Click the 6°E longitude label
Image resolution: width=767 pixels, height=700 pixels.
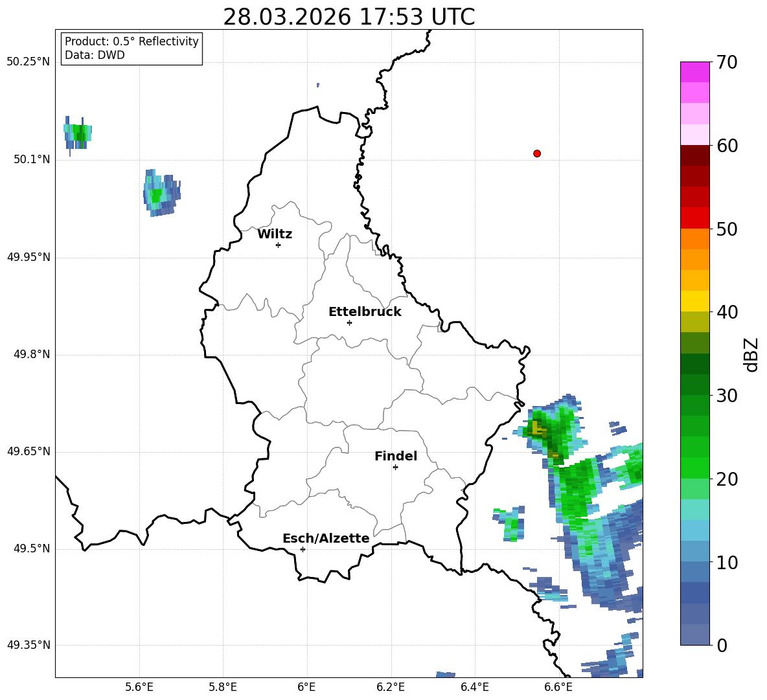pos(306,688)
